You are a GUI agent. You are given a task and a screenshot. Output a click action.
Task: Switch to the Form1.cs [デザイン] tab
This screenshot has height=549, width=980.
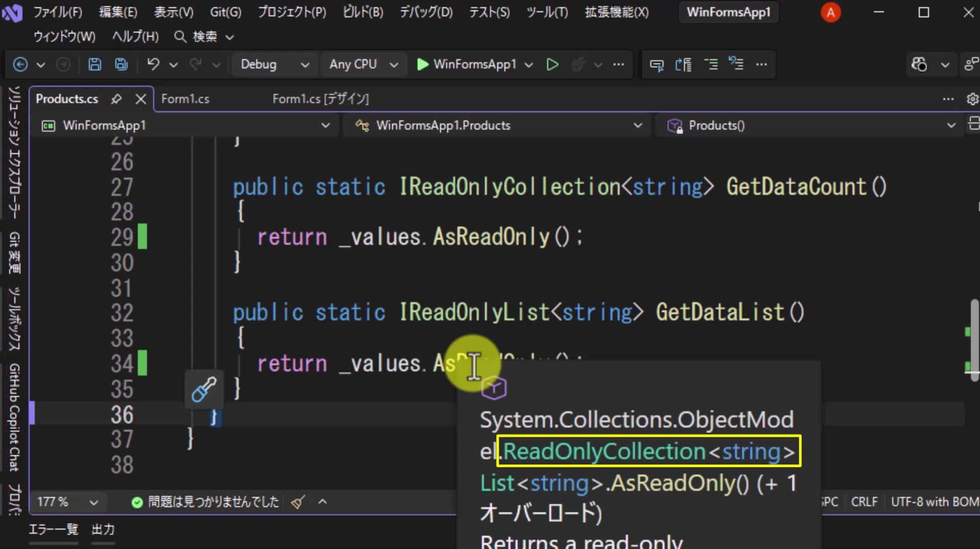point(321,99)
